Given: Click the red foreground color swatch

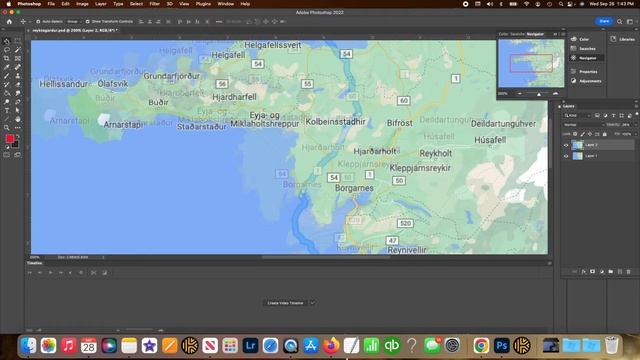Looking at the screenshot, I should coord(9,139).
